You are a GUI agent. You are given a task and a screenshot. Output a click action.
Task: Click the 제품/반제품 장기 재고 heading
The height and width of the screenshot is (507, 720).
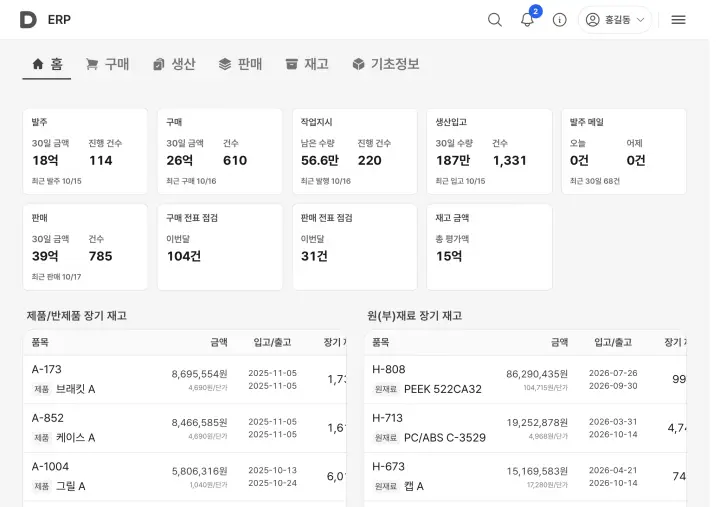[77, 315]
